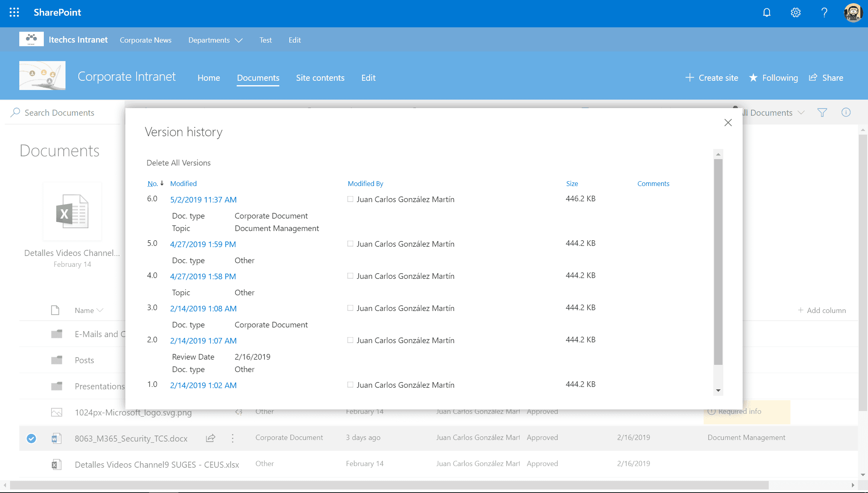Click the search magnifier icon
The width and height of the screenshot is (868, 493).
(15, 113)
